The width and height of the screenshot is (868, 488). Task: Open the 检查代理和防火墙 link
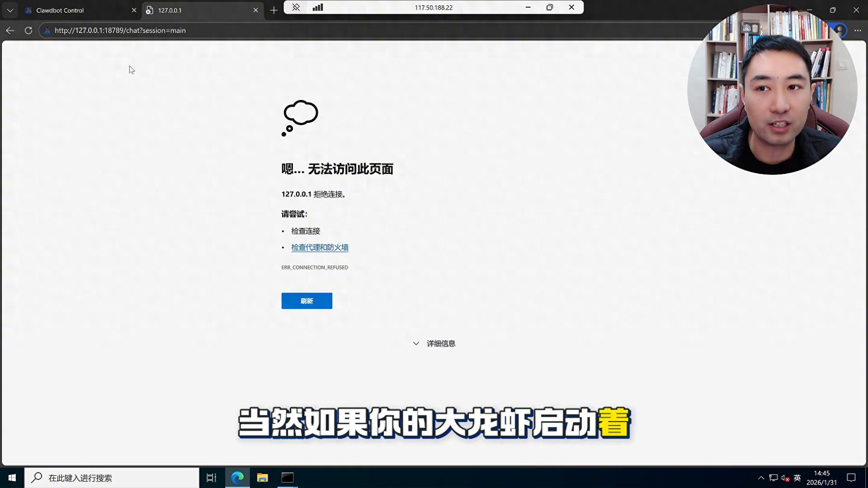(x=320, y=248)
